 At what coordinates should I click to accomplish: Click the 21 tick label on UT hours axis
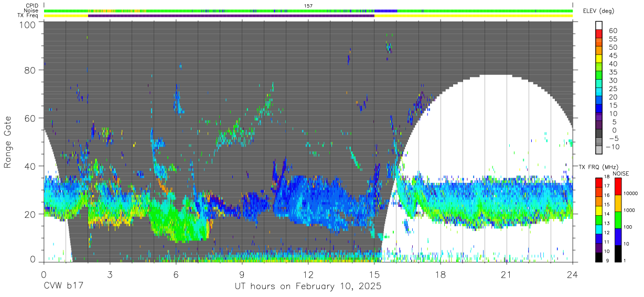507,274
